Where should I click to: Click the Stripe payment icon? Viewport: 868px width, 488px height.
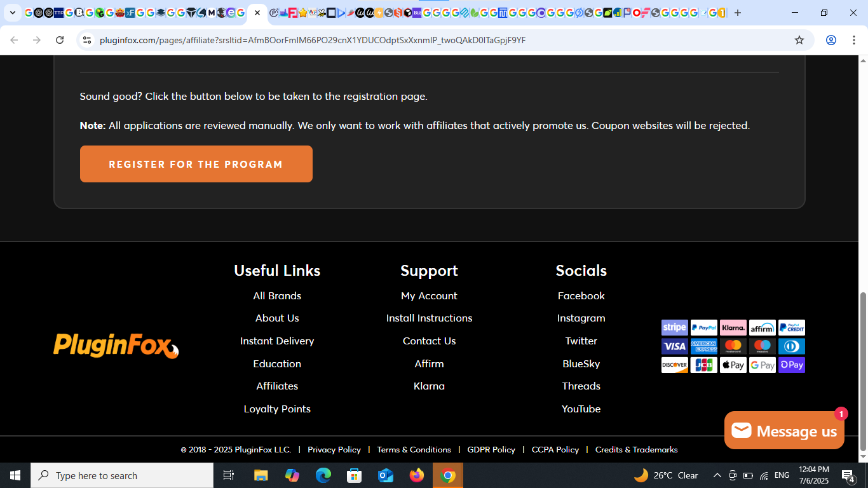(x=674, y=328)
